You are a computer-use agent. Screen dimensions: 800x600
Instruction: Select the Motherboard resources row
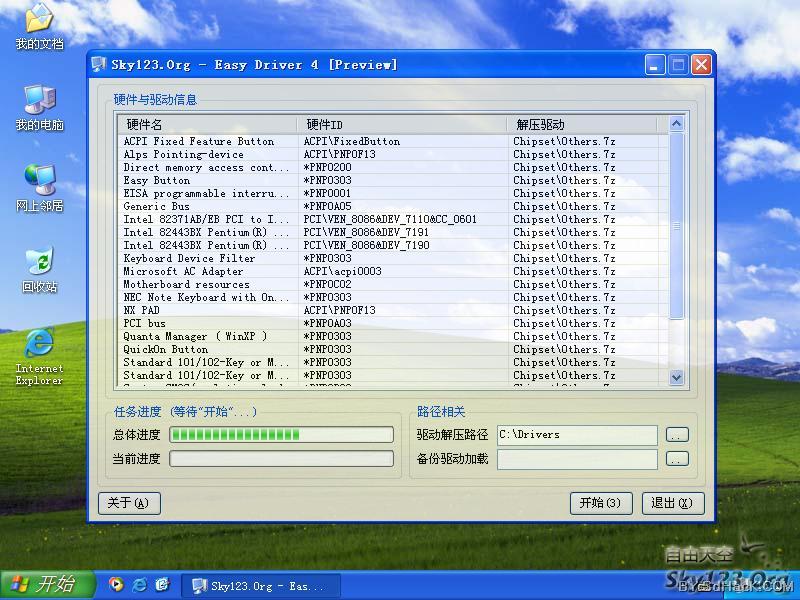pyautogui.click(x=393, y=285)
